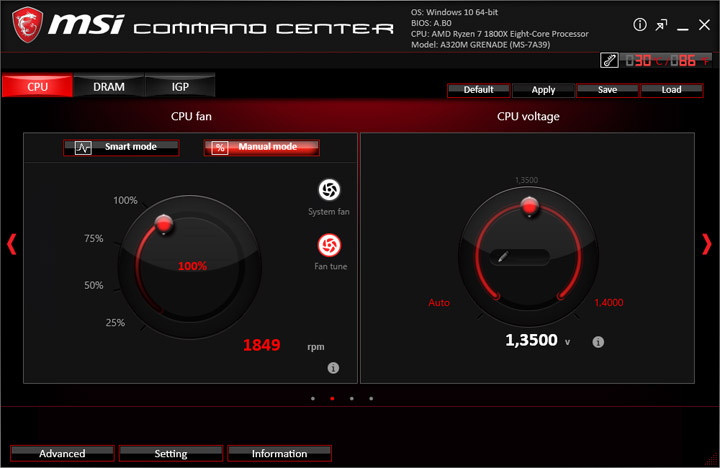Click the thermometer temperature icon
This screenshot has height=468, width=720.
pos(609,60)
